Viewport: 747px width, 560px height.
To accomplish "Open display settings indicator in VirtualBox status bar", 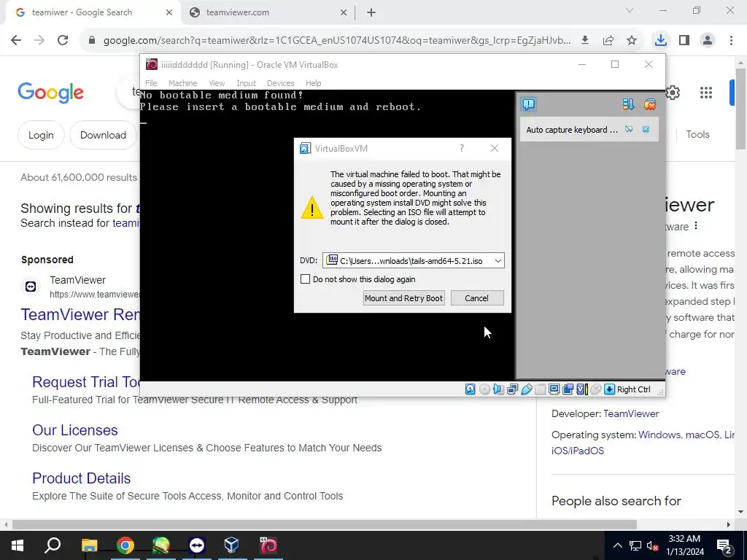I will pyautogui.click(x=554, y=389).
